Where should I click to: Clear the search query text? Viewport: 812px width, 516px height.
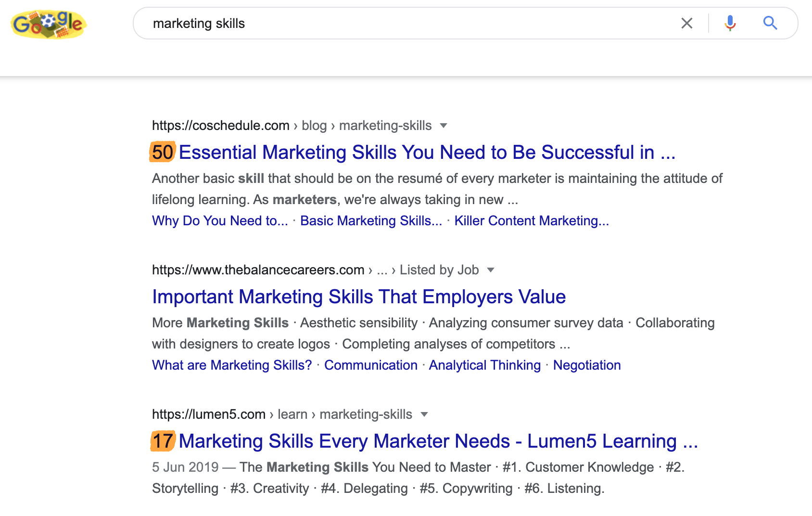(x=686, y=23)
